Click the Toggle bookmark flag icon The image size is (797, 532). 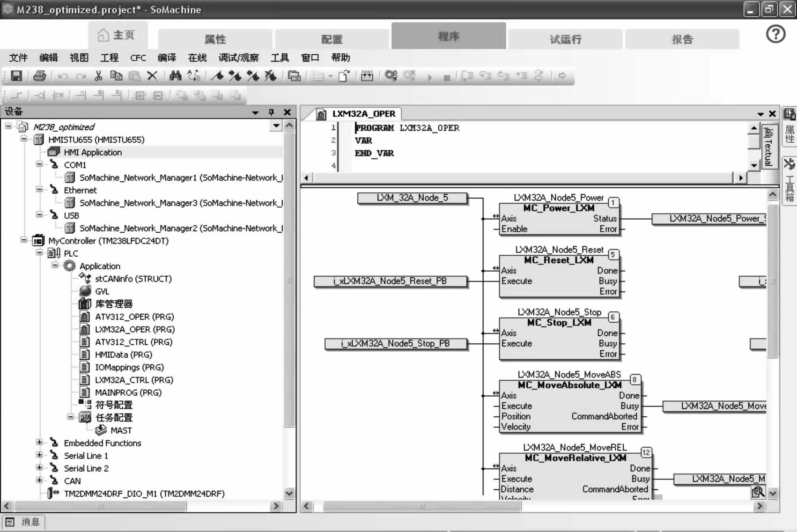[x=217, y=76]
